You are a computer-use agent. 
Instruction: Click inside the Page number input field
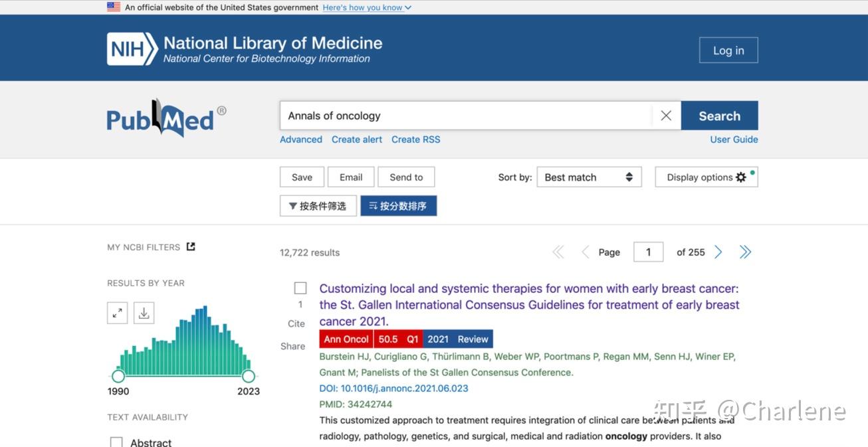click(648, 252)
